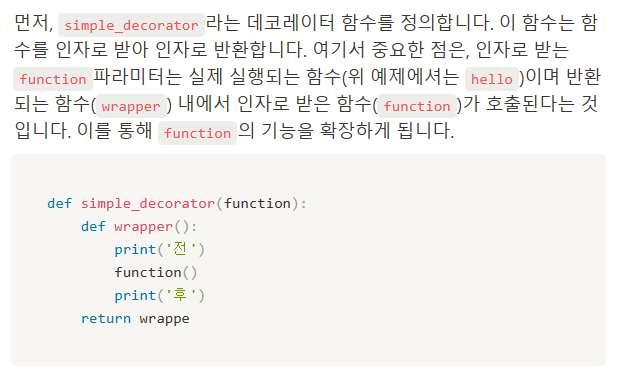
Task: Click the function code tag before '의 기능을'
Action: [197, 133]
